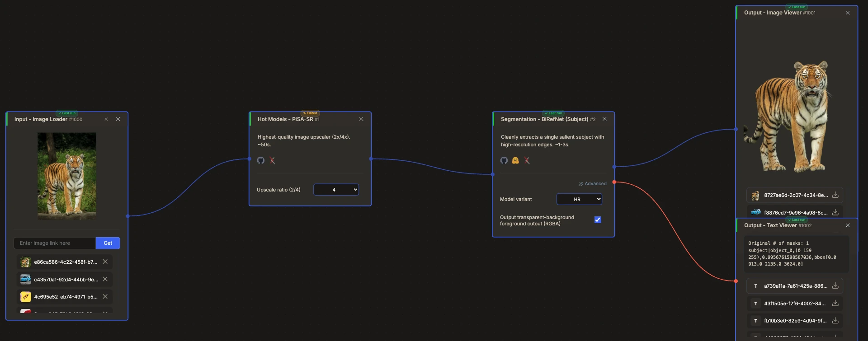Select file 4c695e52-eb74-4971 in the loader list
The height and width of the screenshot is (341, 868).
click(65, 297)
